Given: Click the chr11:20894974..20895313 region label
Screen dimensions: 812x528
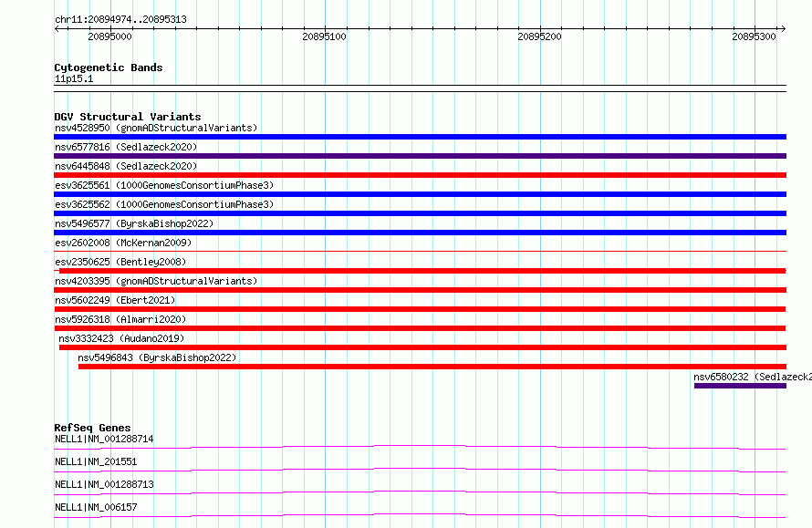Looking at the screenshot, I should click(x=120, y=19).
